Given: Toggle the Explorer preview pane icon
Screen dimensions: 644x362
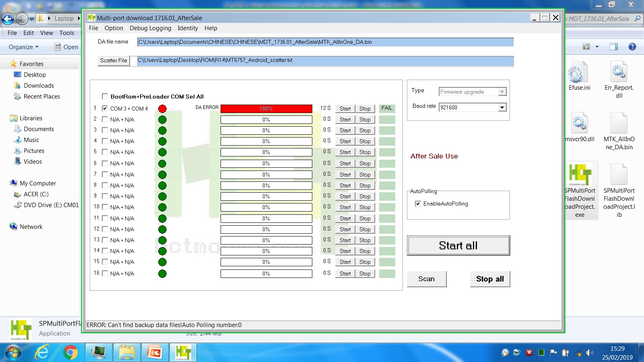Looking at the screenshot, I should tap(613, 47).
